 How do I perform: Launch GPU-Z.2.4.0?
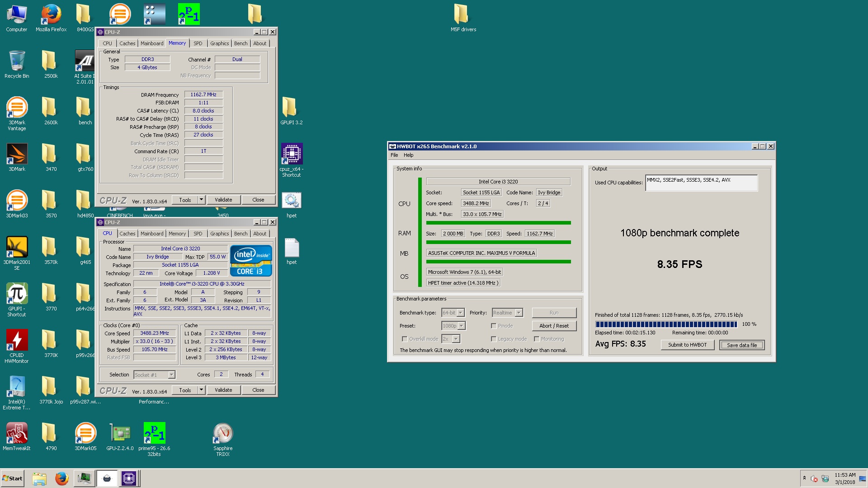point(120,437)
